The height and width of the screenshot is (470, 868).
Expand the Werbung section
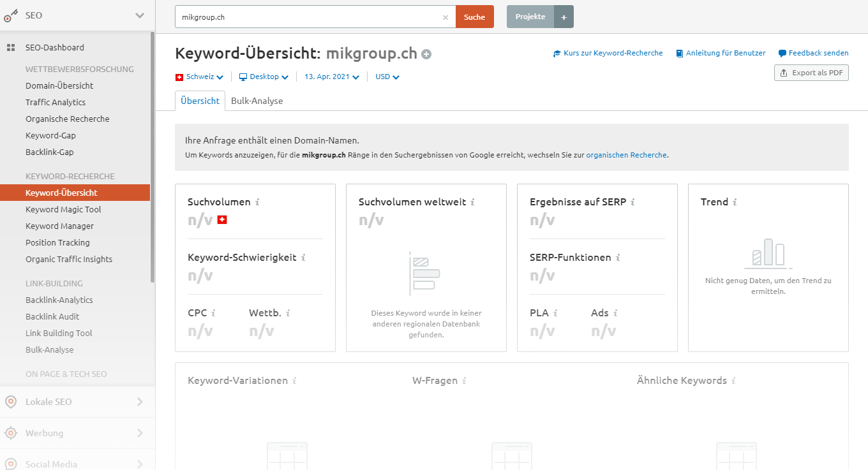(140, 434)
